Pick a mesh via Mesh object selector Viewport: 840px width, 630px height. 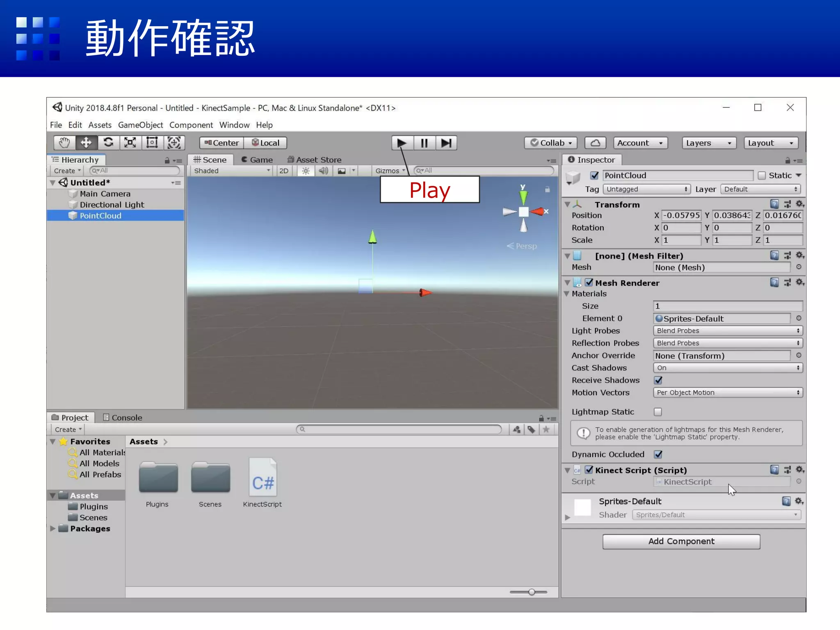[799, 267]
